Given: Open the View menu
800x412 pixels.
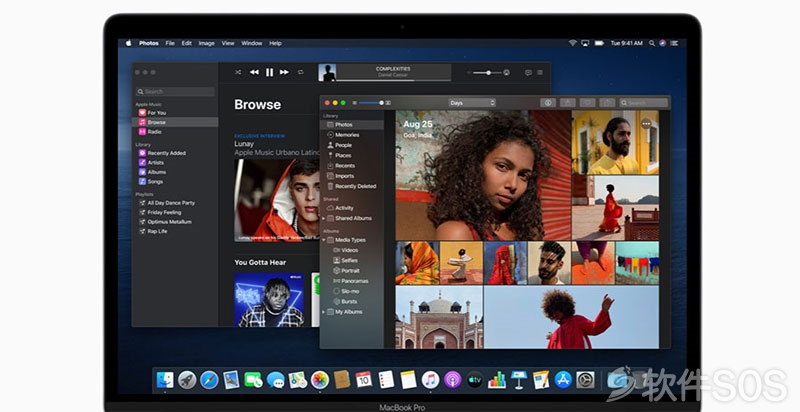Looking at the screenshot, I should click(228, 43).
